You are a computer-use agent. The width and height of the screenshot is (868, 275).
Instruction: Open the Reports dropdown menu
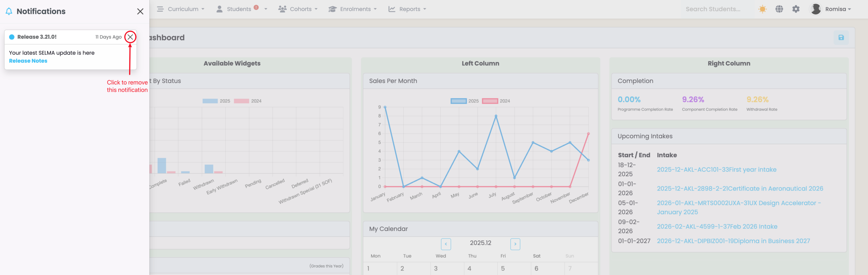407,9
